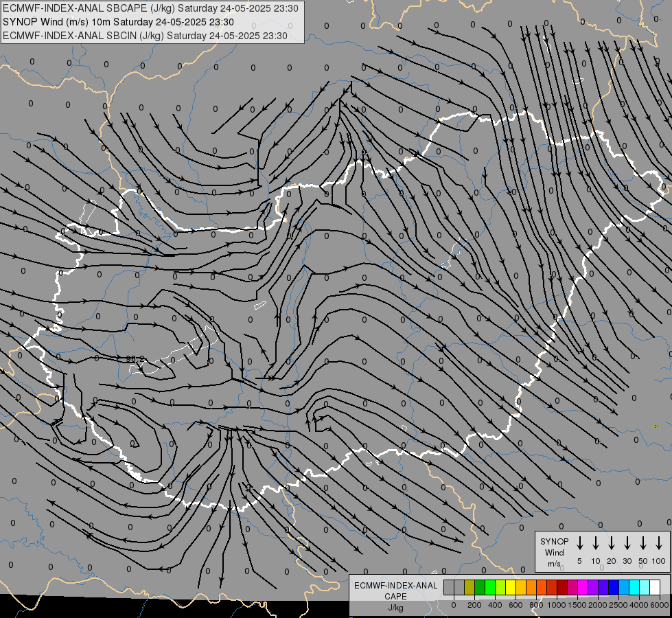Click the 0 tick label on the CAPE scale
This screenshot has height=618, width=672.
454,605
